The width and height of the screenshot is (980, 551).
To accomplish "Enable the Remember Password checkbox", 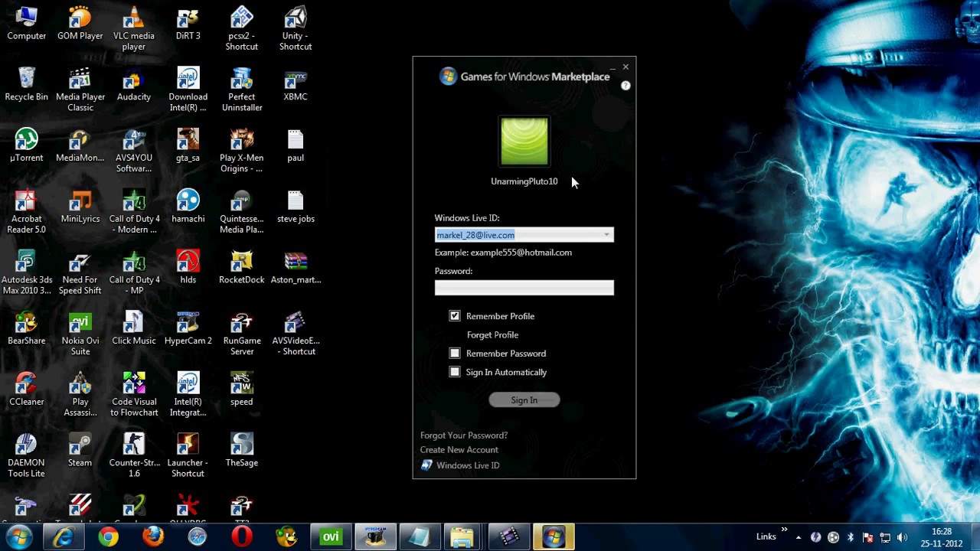I will pyautogui.click(x=455, y=354).
